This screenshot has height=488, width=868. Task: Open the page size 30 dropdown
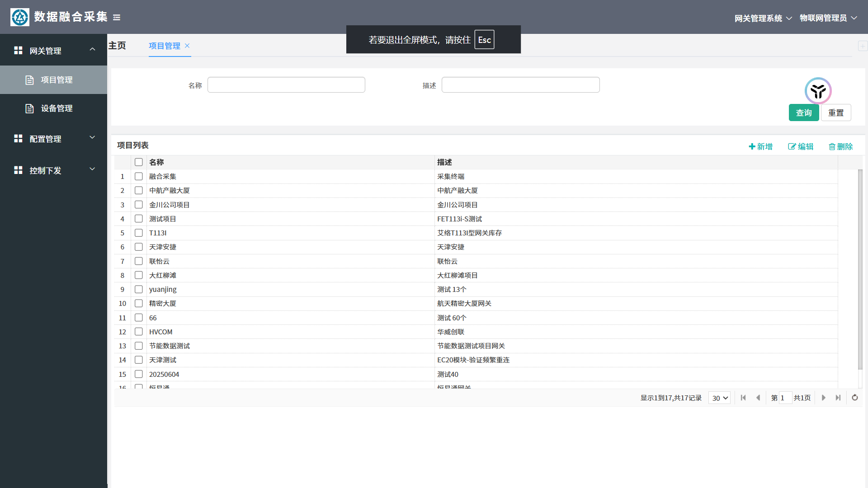click(x=719, y=398)
